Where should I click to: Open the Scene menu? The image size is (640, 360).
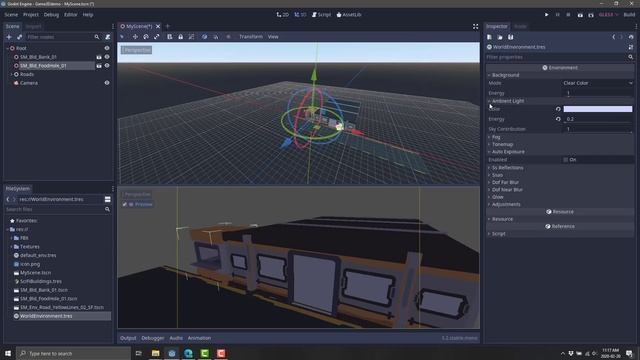(11, 15)
